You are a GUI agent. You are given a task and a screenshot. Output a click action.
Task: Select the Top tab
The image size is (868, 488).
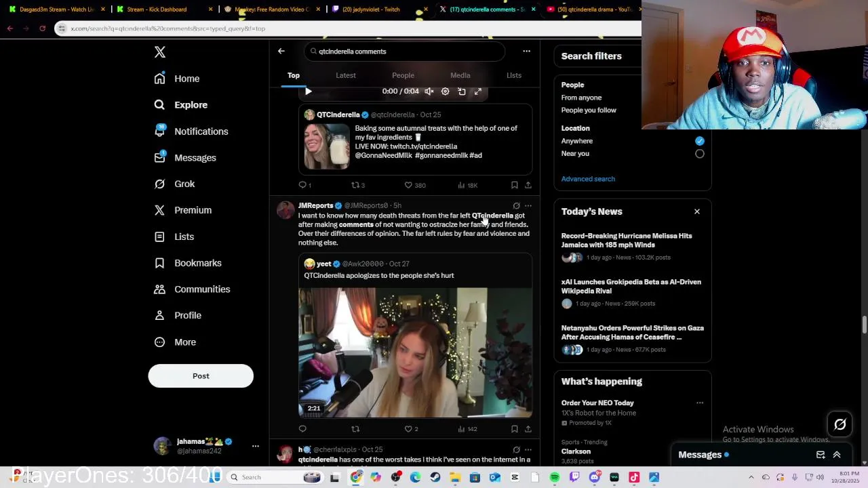point(294,75)
